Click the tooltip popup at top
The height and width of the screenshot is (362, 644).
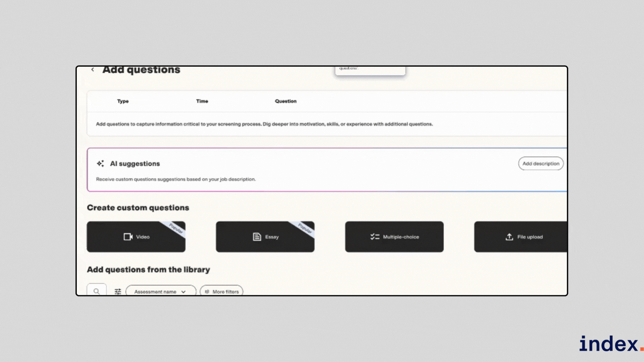point(370,70)
